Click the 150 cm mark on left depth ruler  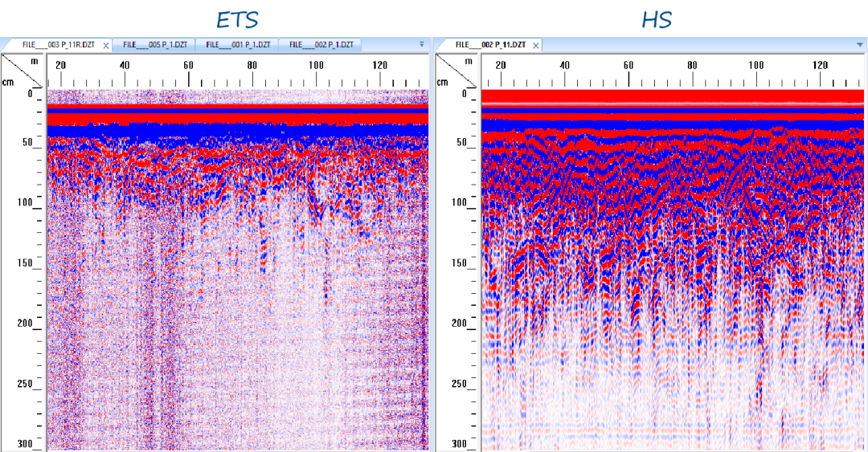(26, 263)
